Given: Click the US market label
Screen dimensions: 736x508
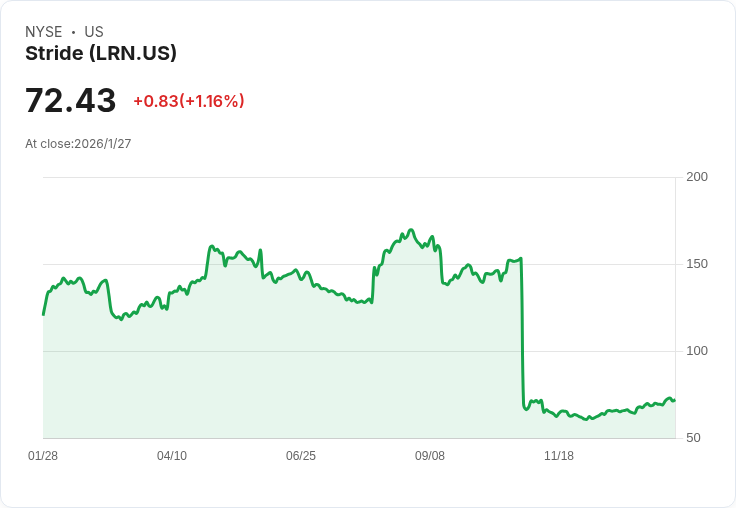Looking at the screenshot, I should 94,32.
